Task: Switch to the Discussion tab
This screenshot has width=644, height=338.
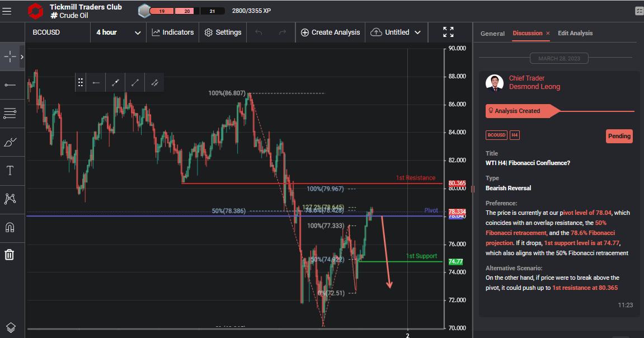Action: coord(528,33)
